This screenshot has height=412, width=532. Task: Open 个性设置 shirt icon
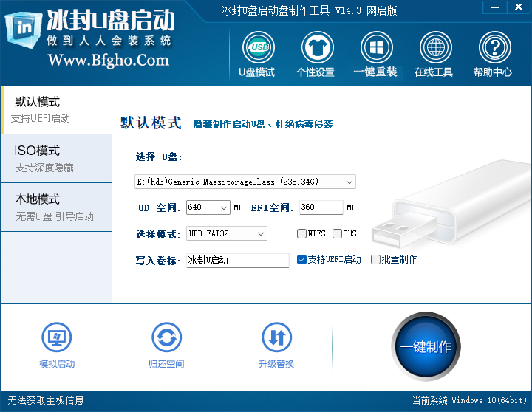coord(317,47)
